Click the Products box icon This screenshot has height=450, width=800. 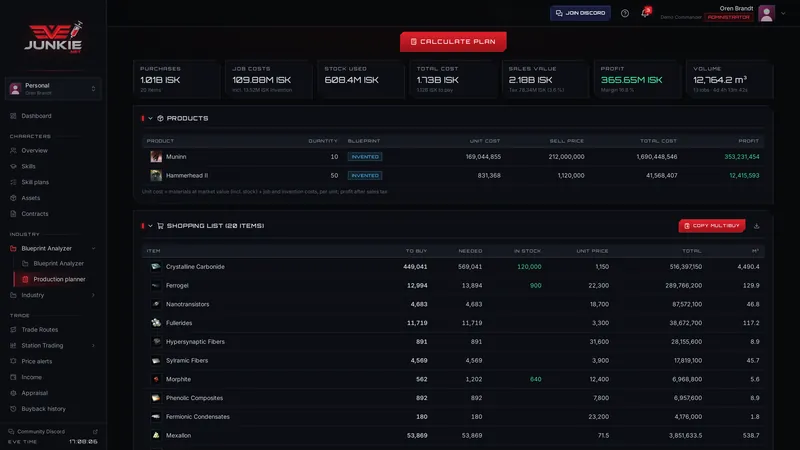click(x=160, y=118)
